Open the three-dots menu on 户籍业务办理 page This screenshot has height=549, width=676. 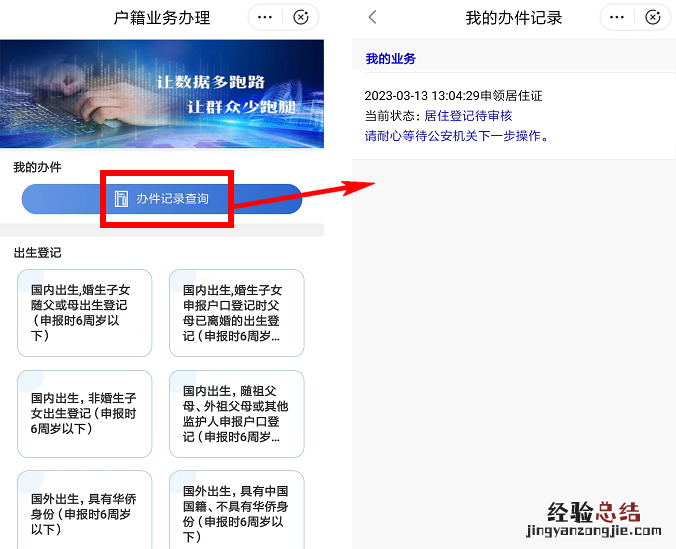point(265,17)
